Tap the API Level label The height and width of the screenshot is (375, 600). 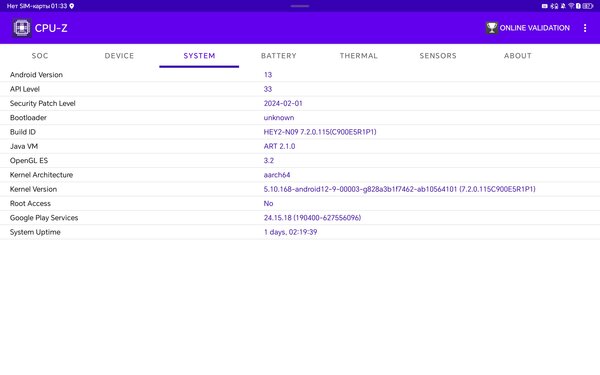tap(25, 89)
